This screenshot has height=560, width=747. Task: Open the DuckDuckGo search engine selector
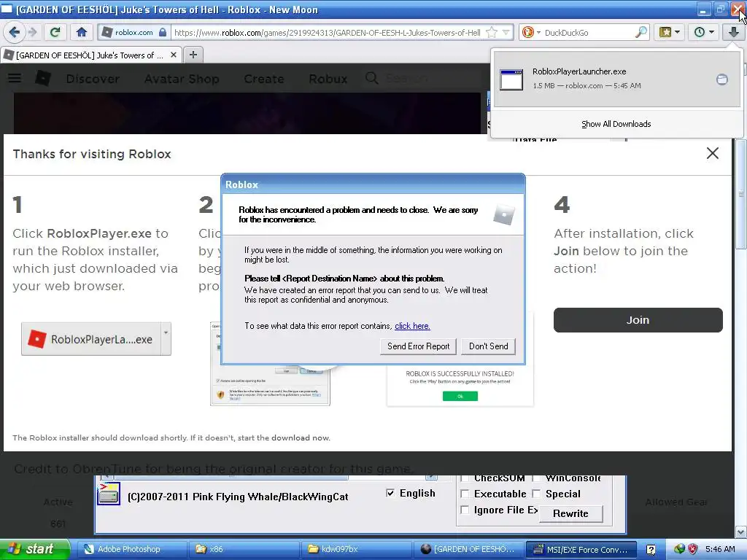coord(531,32)
